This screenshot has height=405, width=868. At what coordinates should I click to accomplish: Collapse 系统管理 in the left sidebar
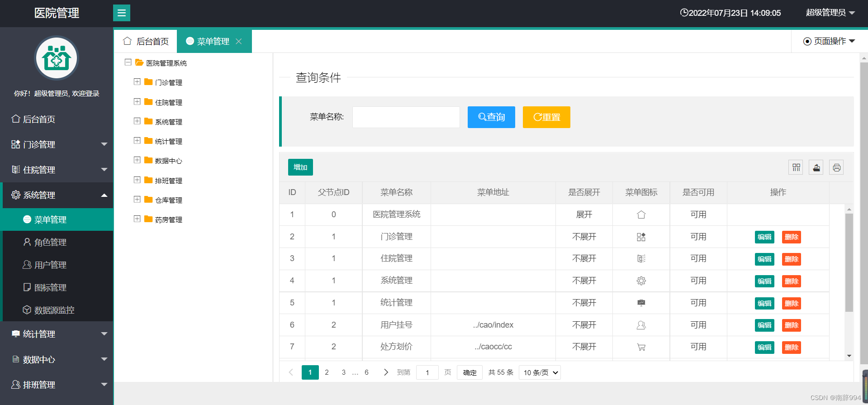coord(57,195)
